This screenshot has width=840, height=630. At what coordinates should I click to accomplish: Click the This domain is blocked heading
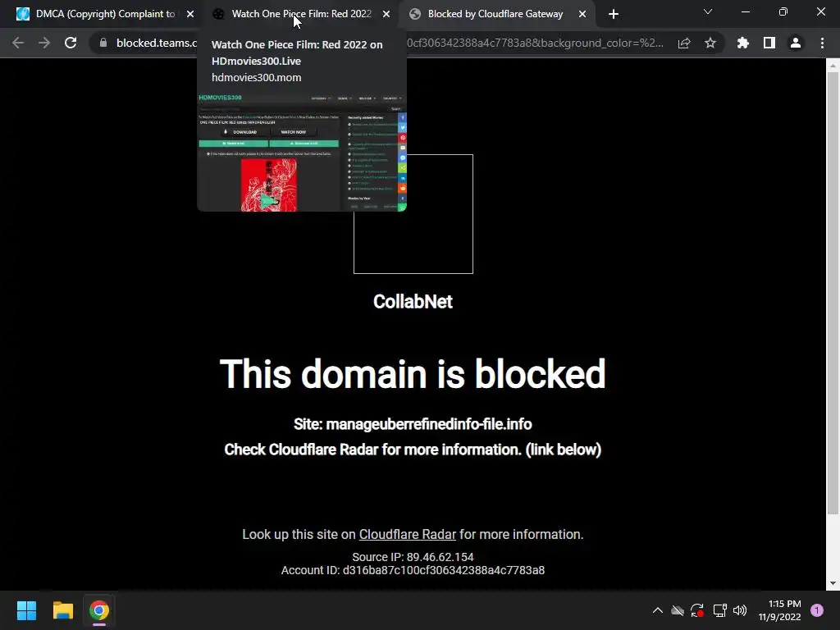tap(413, 374)
